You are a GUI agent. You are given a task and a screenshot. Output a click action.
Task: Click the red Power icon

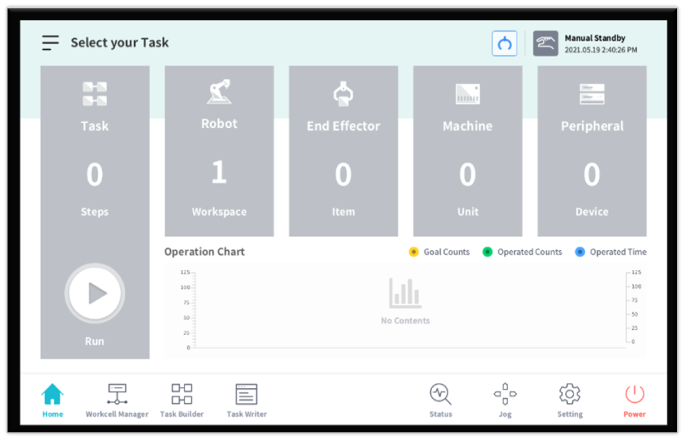tap(635, 399)
